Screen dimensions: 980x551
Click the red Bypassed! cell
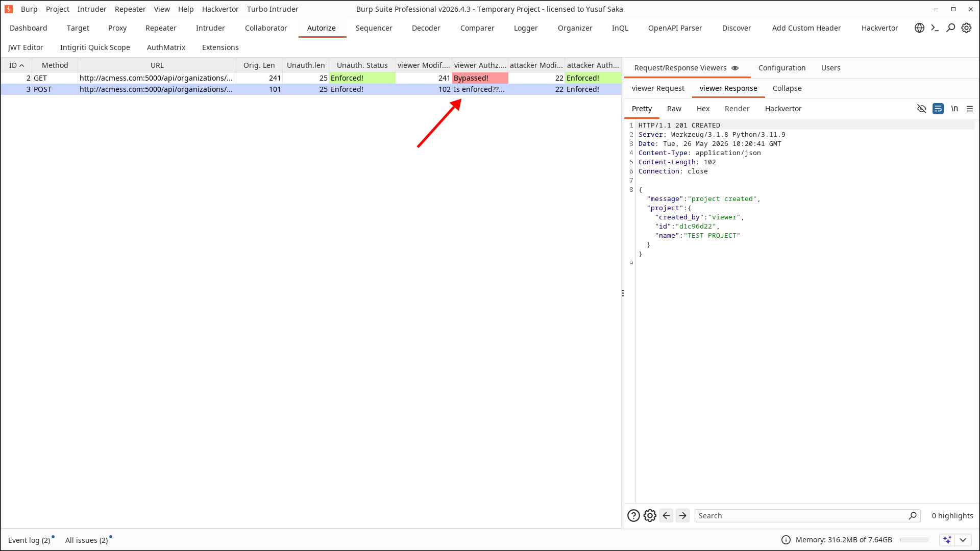click(x=480, y=78)
